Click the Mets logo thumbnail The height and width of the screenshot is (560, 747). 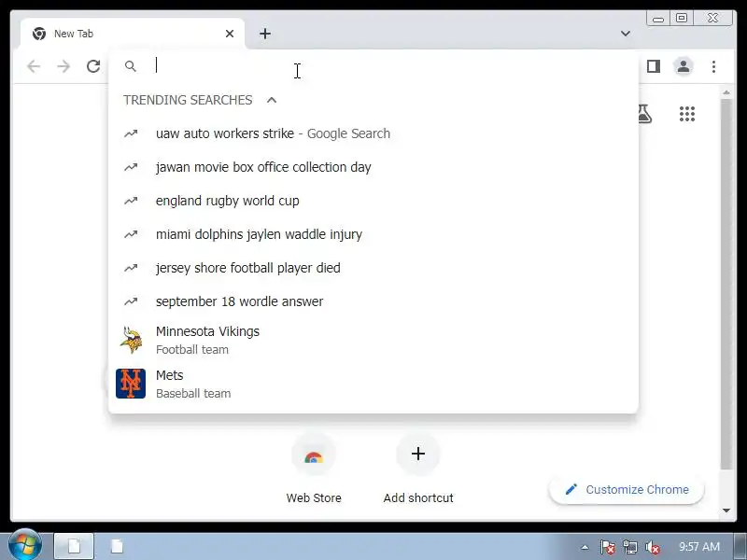click(131, 384)
